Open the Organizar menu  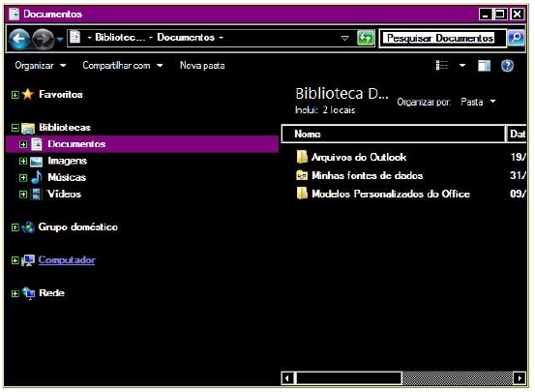tap(41, 65)
